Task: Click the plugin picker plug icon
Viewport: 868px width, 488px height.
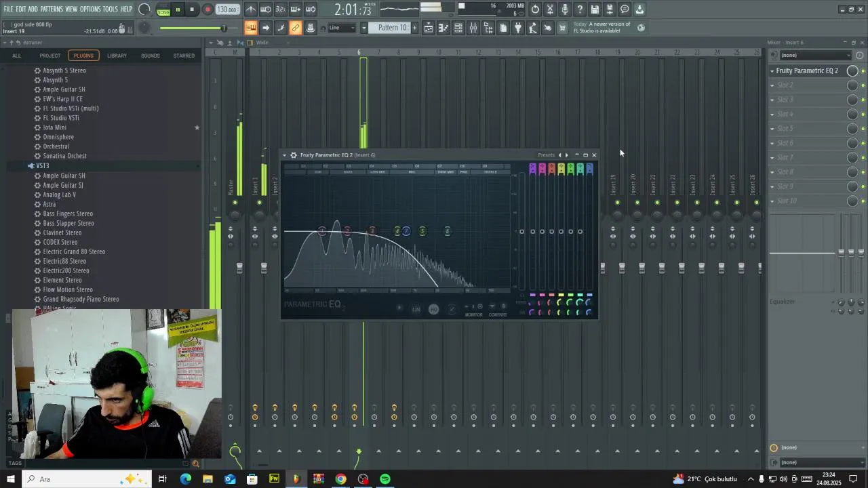Action: click(518, 28)
